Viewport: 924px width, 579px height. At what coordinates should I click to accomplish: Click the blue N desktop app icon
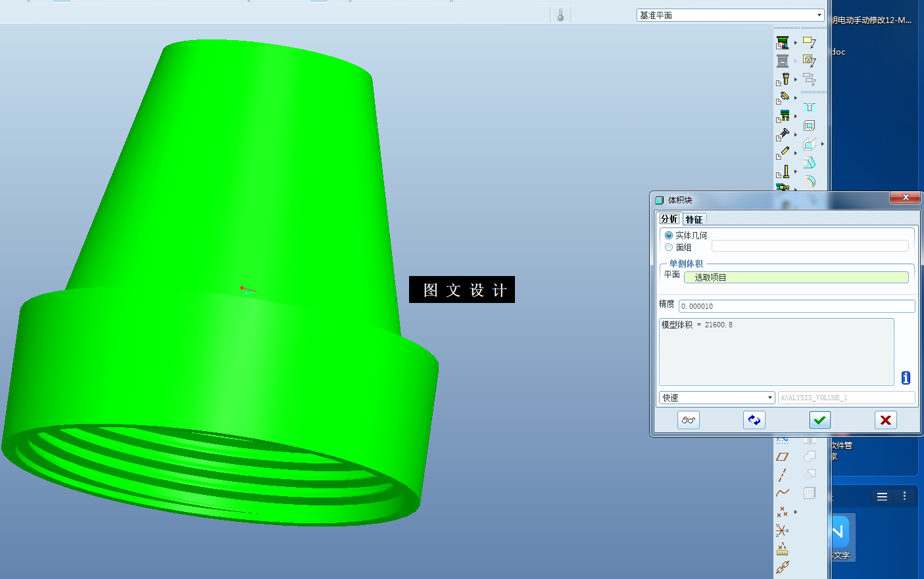coord(840,531)
